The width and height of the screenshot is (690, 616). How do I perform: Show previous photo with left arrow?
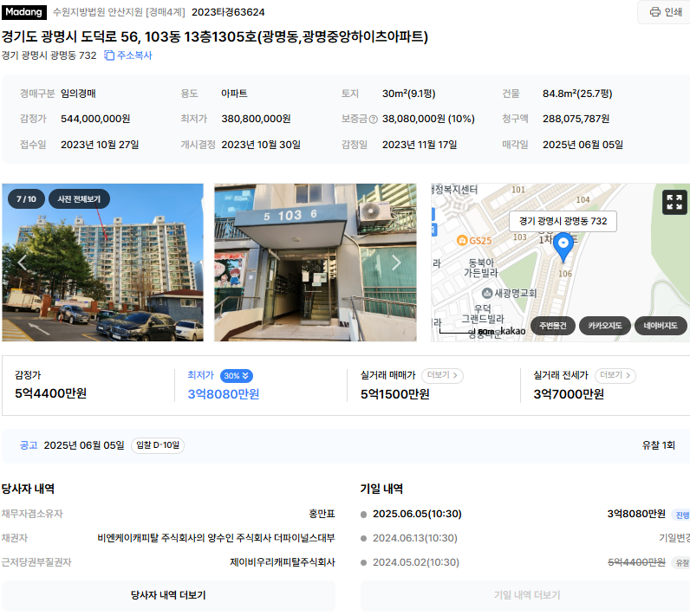(22, 263)
